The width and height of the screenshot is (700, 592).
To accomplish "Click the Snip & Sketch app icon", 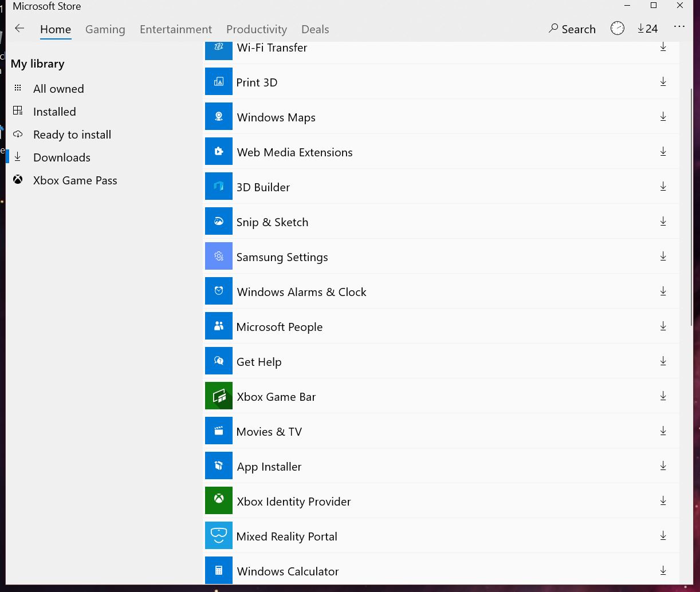I will [x=219, y=222].
